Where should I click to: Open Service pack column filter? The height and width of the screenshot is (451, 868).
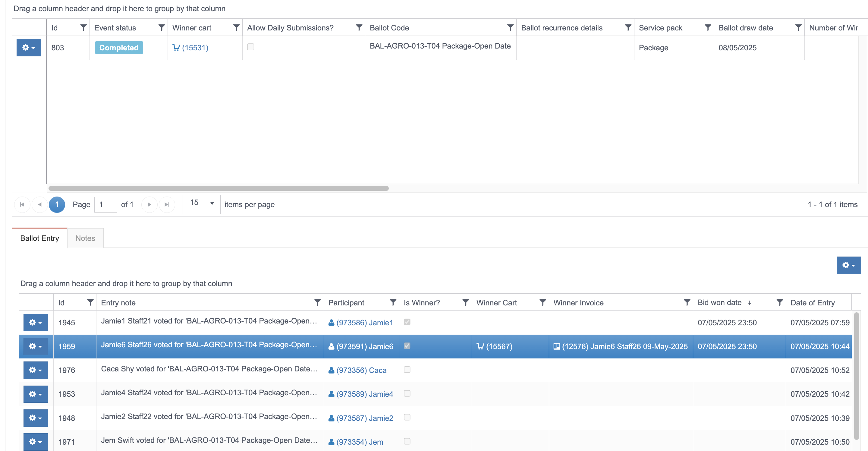click(708, 28)
